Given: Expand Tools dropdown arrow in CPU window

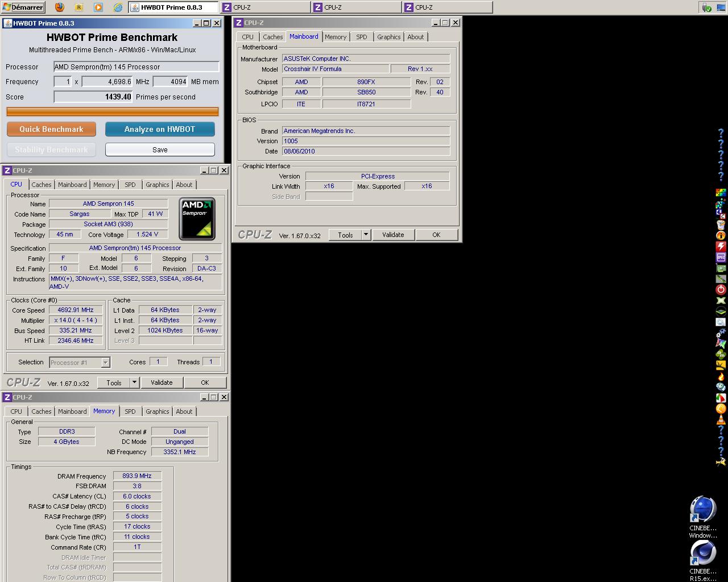Looking at the screenshot, I should pyautogui.click(x=134, y=383).
